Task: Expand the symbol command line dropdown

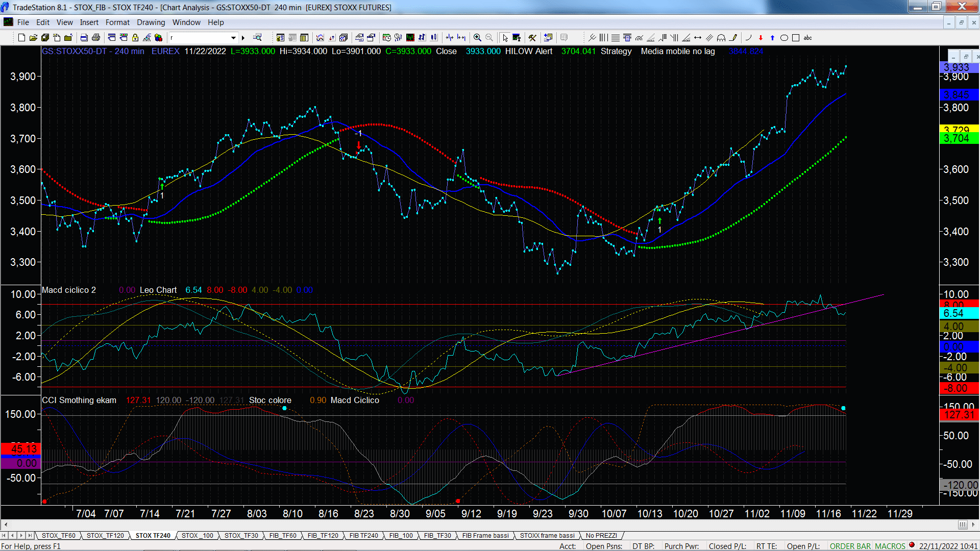Action: (233, 38)
